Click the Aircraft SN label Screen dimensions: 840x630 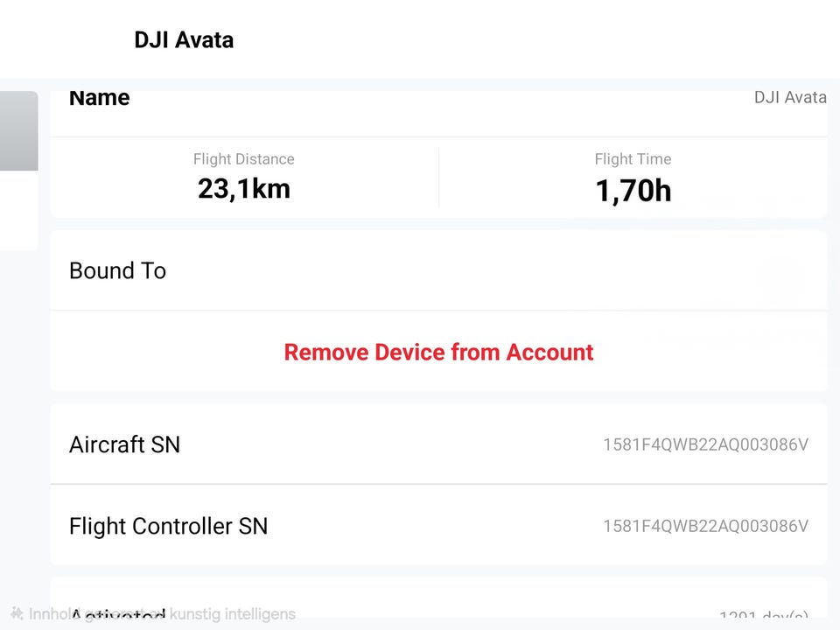point(124,444)
